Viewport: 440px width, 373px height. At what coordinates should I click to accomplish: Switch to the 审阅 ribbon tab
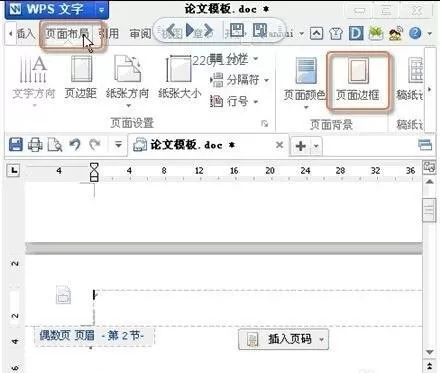(x=140, y=34)
